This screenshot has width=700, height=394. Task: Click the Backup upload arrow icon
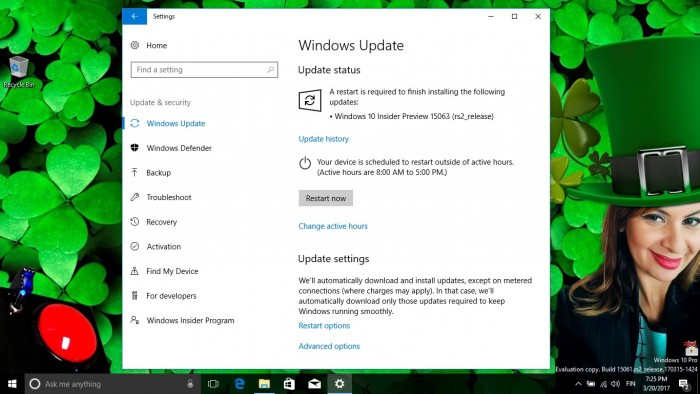click(135, 172)
